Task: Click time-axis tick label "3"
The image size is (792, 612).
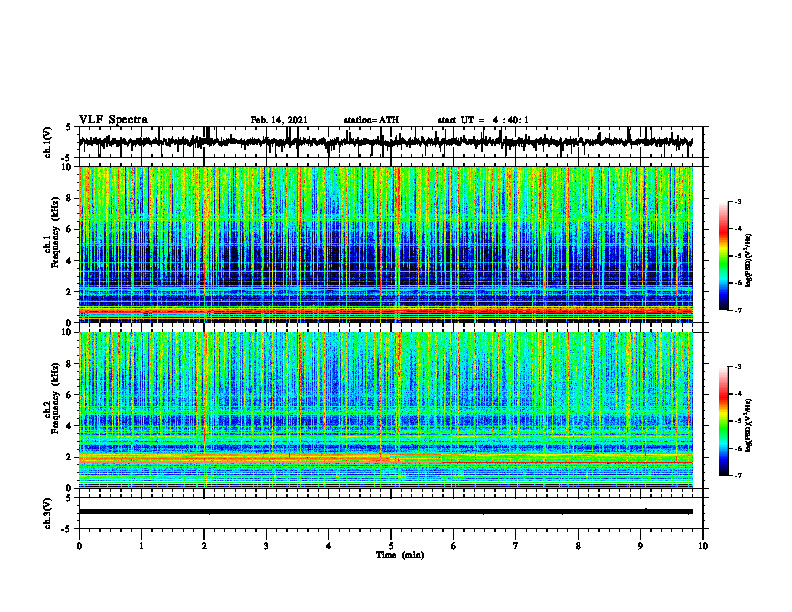Action: tap(266, 546)
